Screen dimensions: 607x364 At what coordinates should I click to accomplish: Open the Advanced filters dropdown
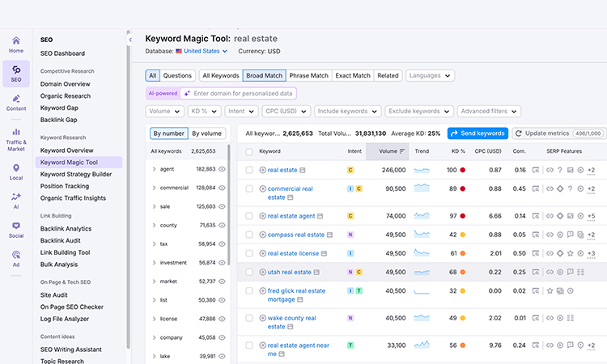pos(489,112)
